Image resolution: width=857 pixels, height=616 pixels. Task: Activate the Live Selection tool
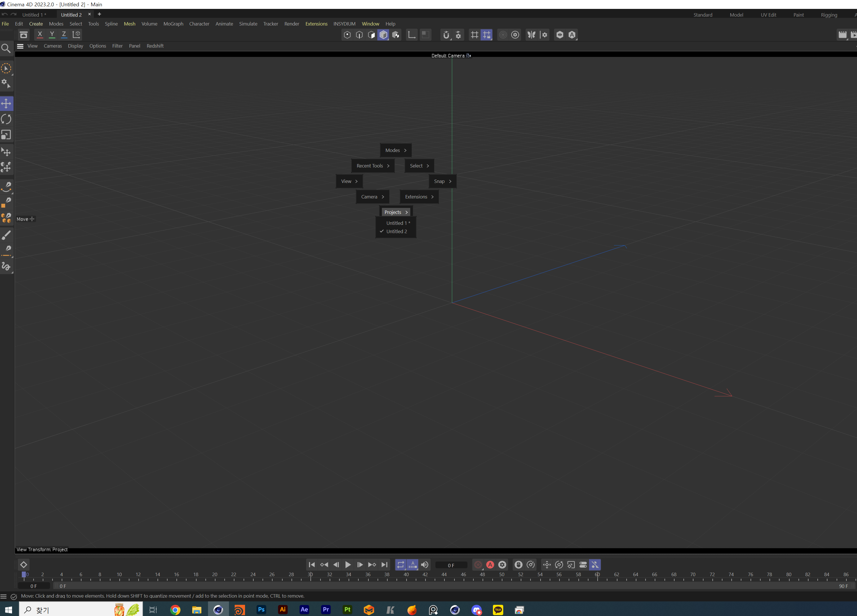[x=6, y=68]
